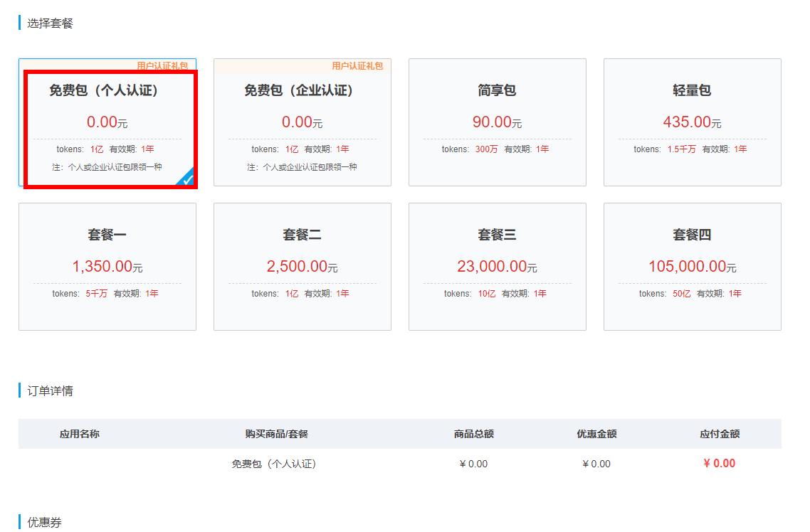Click the 选择套餐 section heading

(50, 23)
